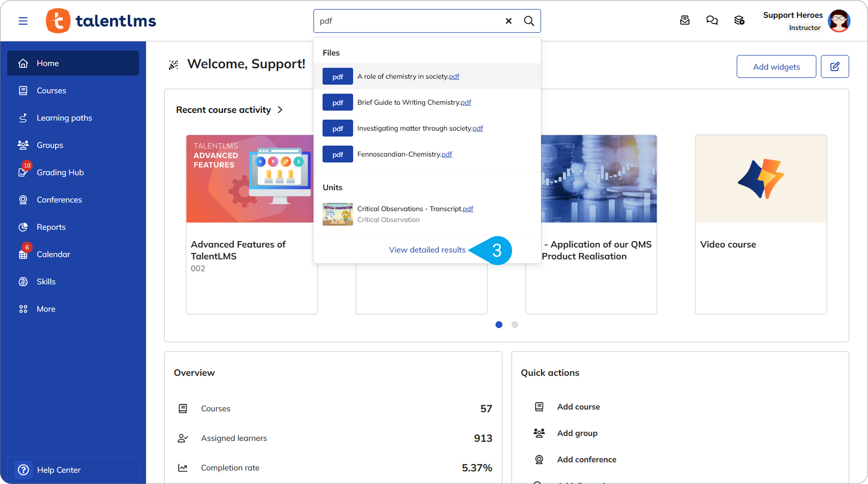
Task: Click the Add course icon
Action: click(539, 407)
